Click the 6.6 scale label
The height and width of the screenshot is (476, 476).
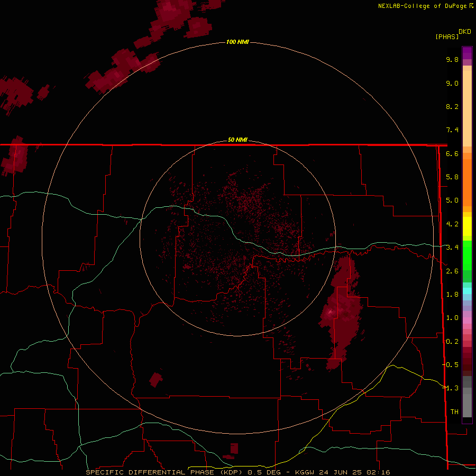[452, 153]
